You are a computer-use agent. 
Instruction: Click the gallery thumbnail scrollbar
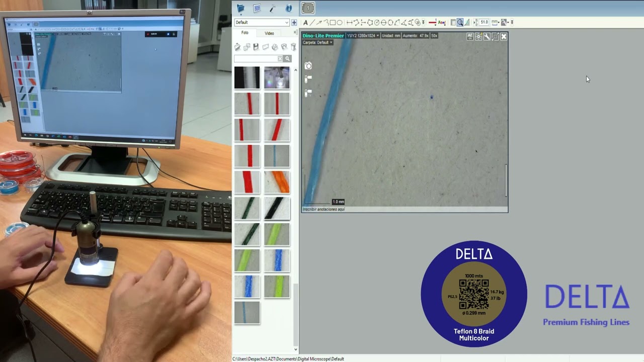pos(295,315)
